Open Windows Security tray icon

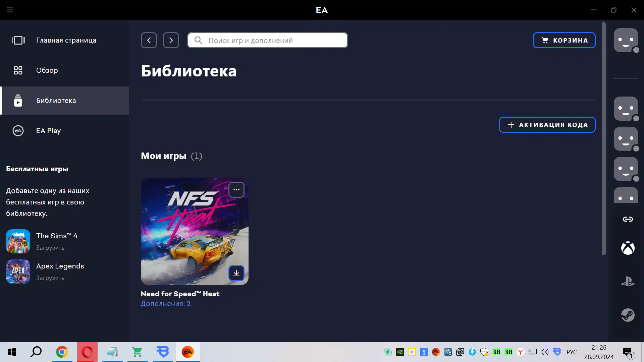484,352
